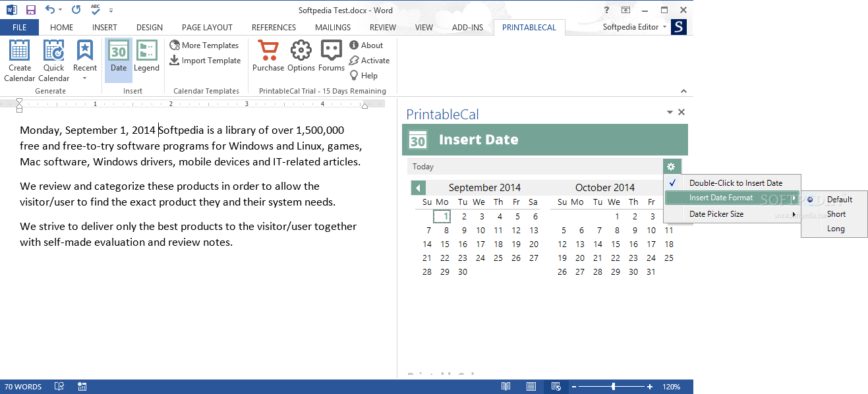Expand the Recent dropdown arrow
Screen dimensions: 868x394
pos(84,78)
